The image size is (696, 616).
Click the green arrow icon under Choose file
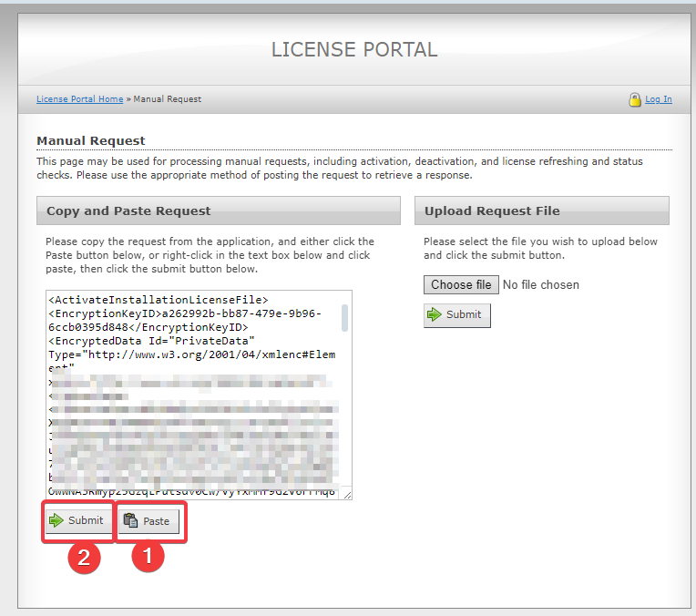[x=435, y=314]
